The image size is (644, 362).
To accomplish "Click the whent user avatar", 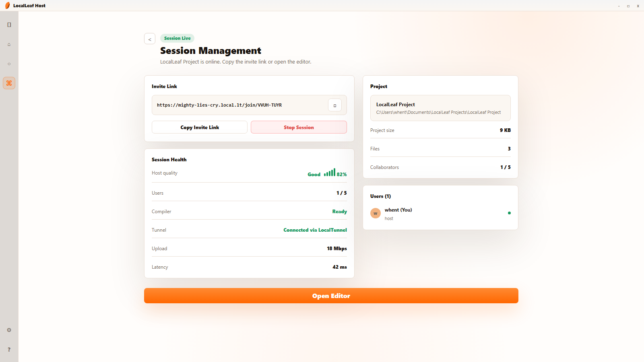I will [376, 213].
